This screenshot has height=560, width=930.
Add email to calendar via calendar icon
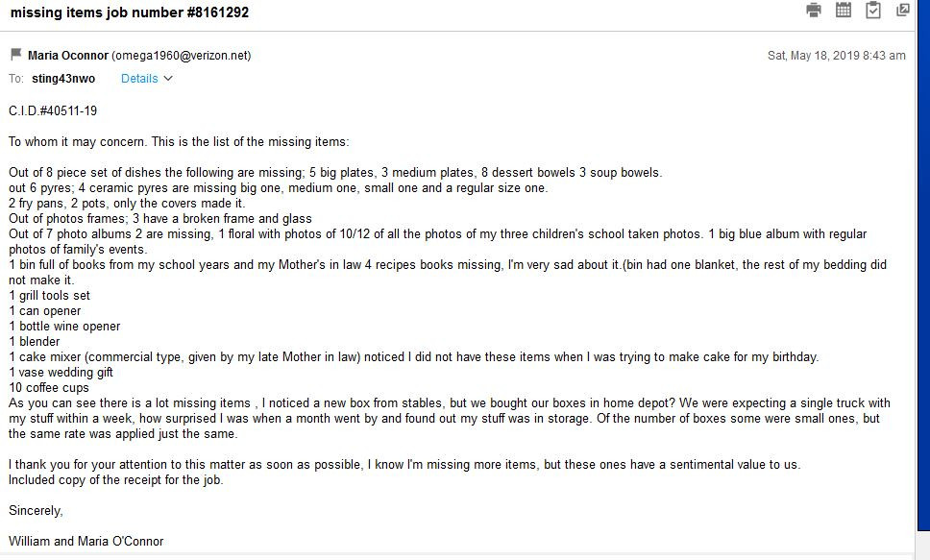tap(844, 11)
